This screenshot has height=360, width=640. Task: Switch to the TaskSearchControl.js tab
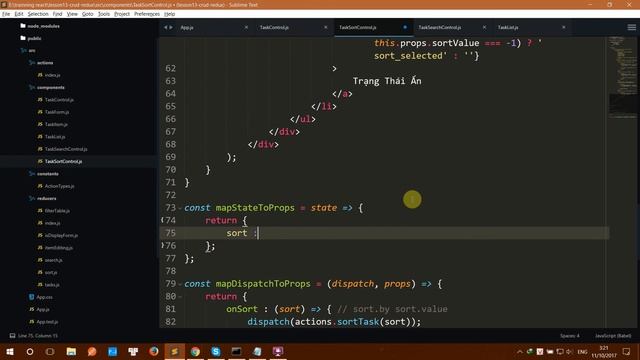[440, 27]
